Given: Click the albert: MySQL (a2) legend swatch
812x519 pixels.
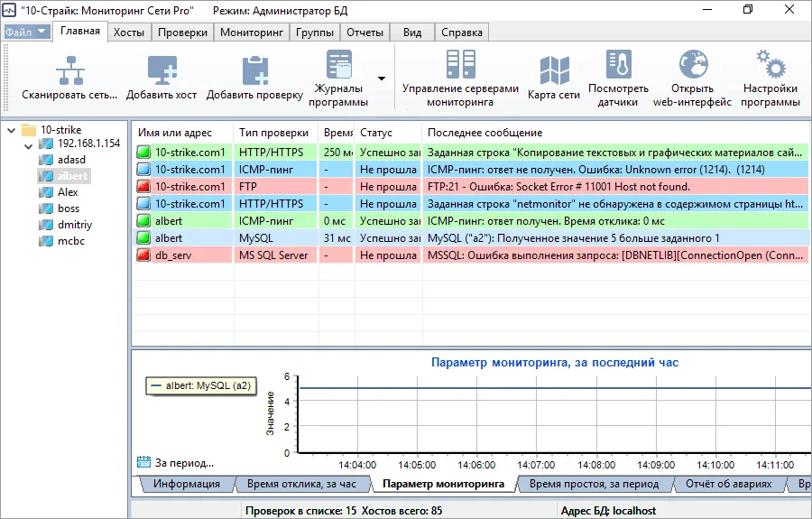Looking at the screenshot, I should pyautogui.click(x=158, y=385).
